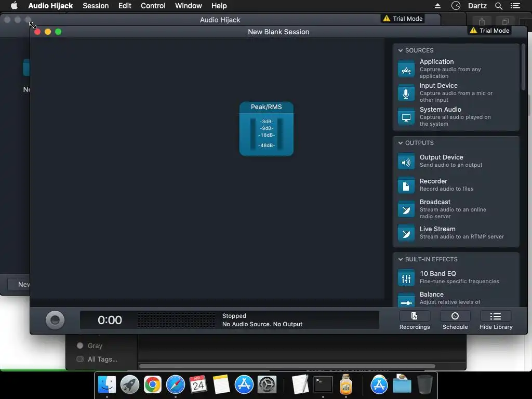Click the Application source label
The width and height of the screenshot is (532, 399).
[x=436, y=62]
